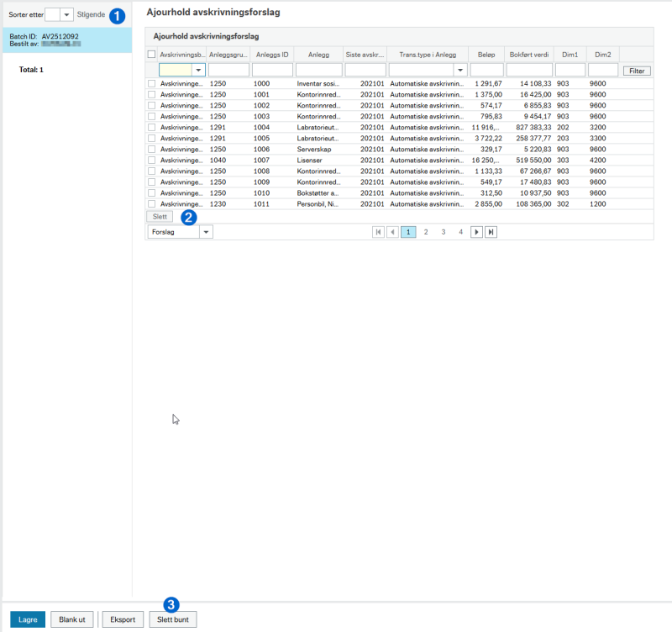Image resolution: width=672 pixels, height=632 pixels.
Task: Click the 'Lisenser' cell
Action: [309, 160]
